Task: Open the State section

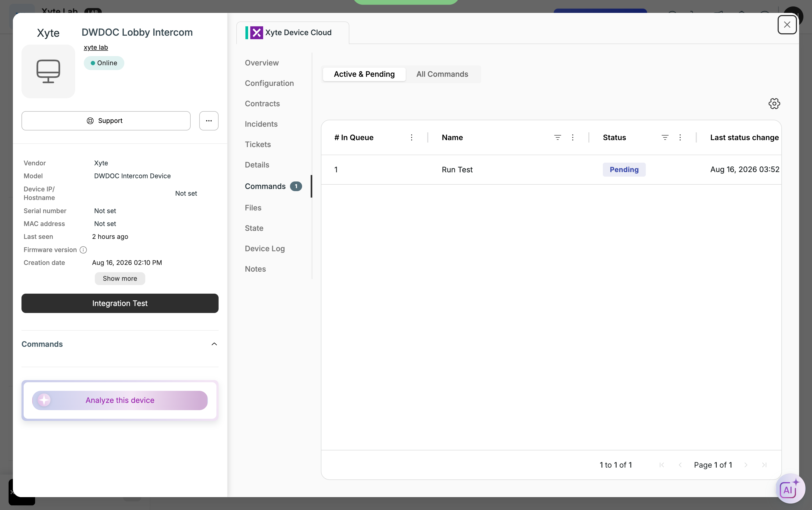Action: pos(254,228)
